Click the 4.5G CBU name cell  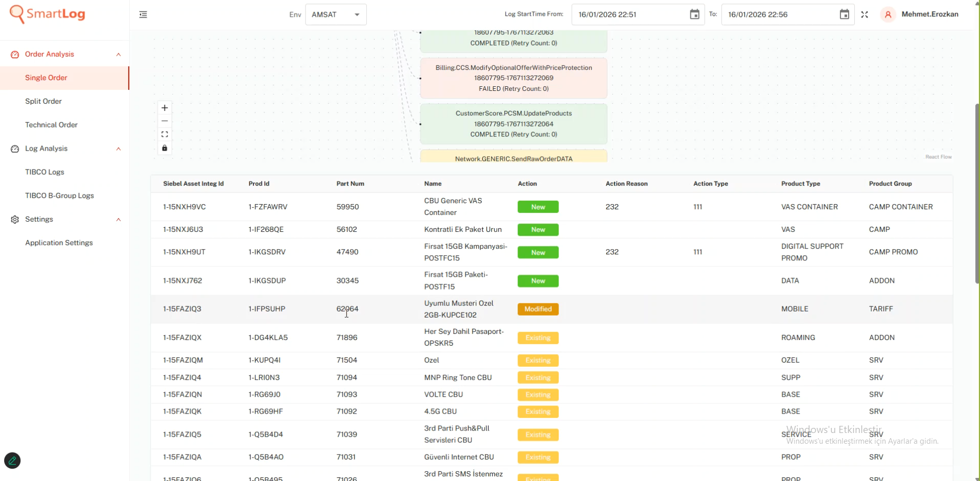click(440, 411)
